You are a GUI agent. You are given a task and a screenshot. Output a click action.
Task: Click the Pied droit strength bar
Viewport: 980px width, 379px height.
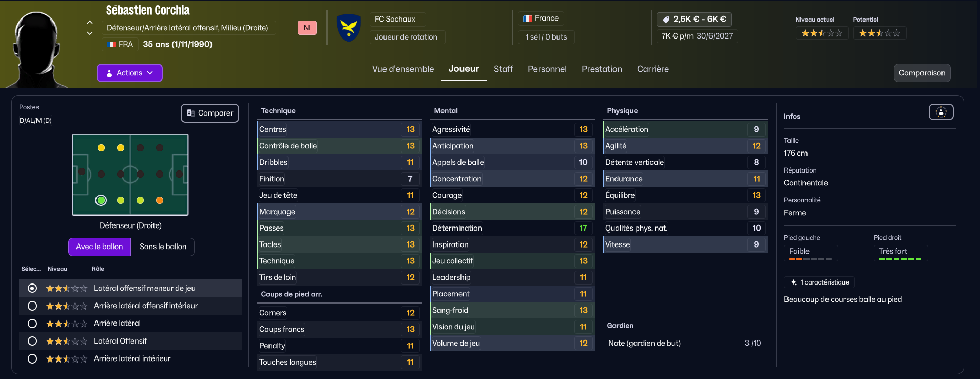[x=900, y=259]
